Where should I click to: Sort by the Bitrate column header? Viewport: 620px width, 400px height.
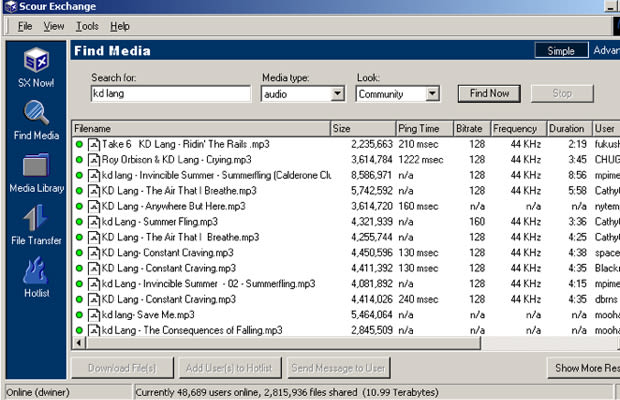[472, 129]
